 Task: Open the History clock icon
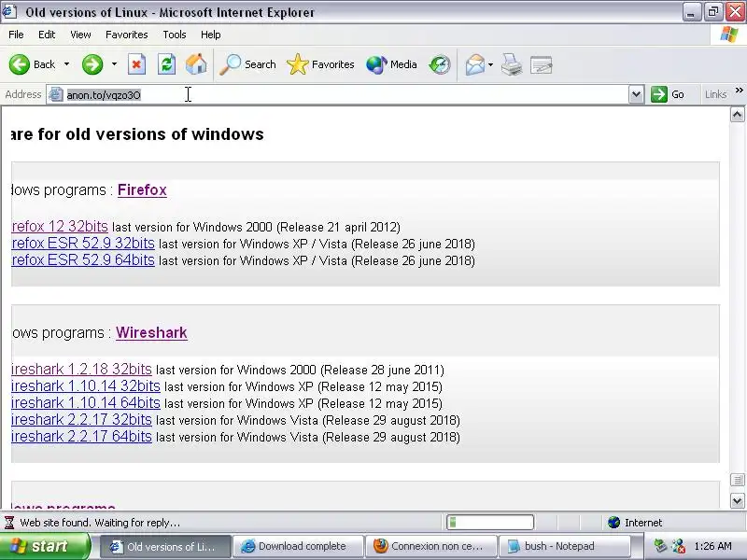click(x=439, y=64)
